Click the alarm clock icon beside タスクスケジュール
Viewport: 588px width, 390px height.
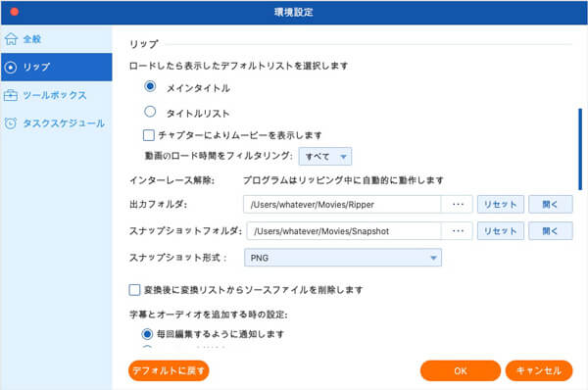click(11, 123)
